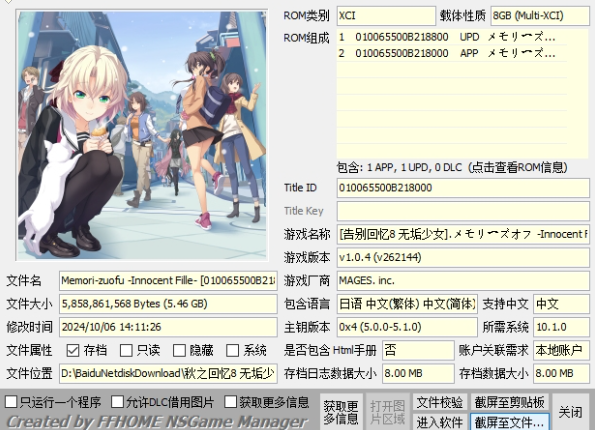Check the 获取更多信息 checkbox
Image resolution: width=595 pixels, height=430 pixels.
pos(230,402)
